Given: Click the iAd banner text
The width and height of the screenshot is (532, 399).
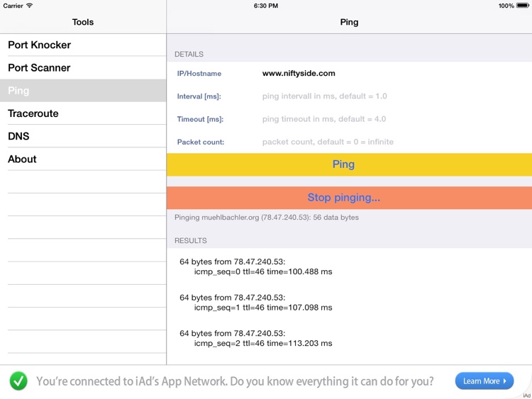Looking at the screenshot, I should pyautogui.click(x=235, y=381).
